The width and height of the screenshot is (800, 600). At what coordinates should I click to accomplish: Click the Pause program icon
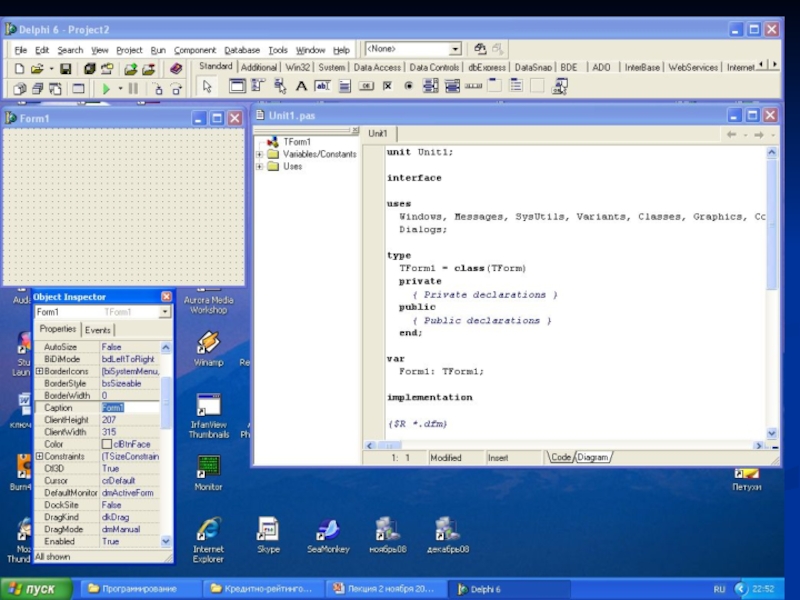coord(133,89)
